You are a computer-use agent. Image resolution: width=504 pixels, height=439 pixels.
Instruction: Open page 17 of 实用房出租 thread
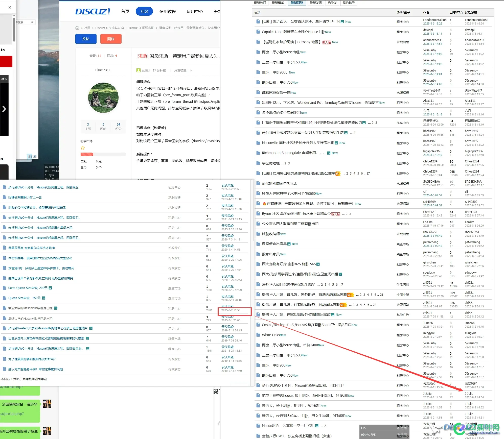point(368,174)
